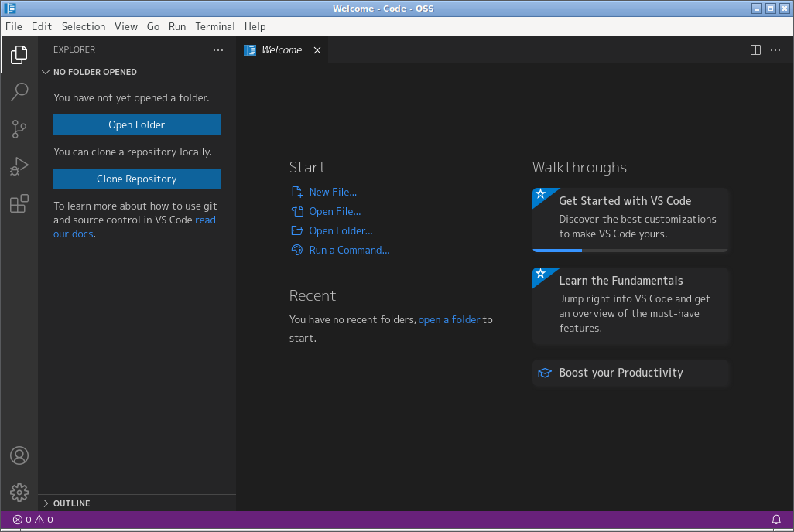794x532 pixels.
Task: Open Learn the Fundamentals walkthrough
Action: 631,306
